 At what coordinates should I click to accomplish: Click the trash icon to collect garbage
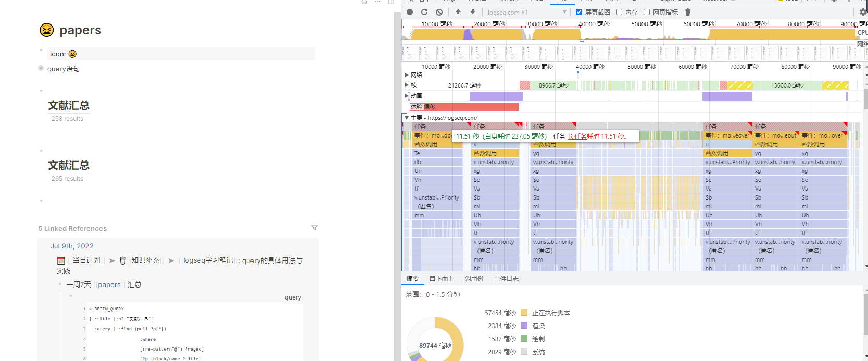click(x=688, y=12)
